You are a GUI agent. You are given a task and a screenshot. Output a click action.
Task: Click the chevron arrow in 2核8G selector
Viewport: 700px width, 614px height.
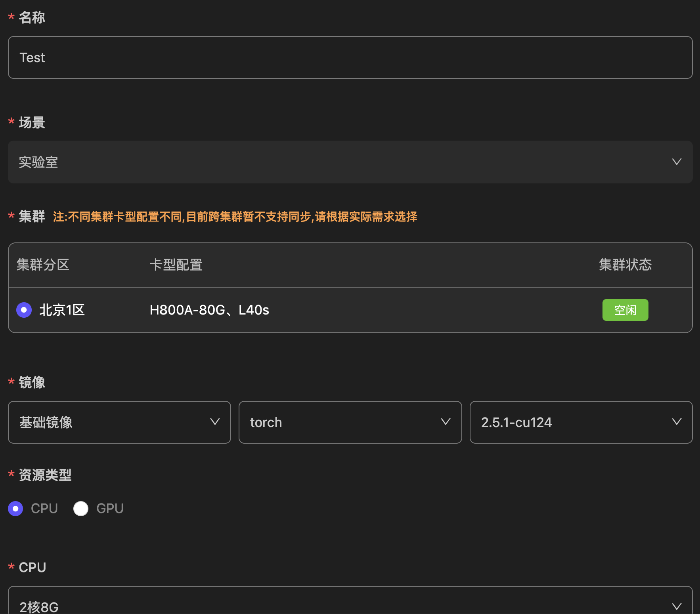[x=676, y=606]
